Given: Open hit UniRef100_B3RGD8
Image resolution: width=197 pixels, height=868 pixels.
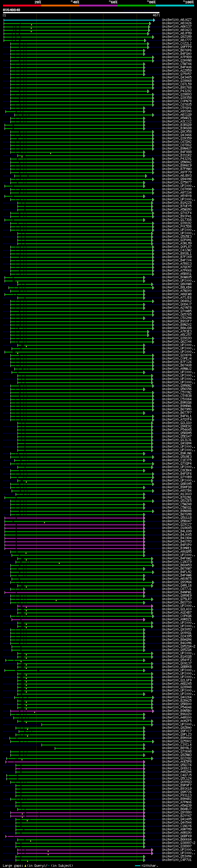Looking at the screenshot, I should pyautogui.click(x=177, y=128).
